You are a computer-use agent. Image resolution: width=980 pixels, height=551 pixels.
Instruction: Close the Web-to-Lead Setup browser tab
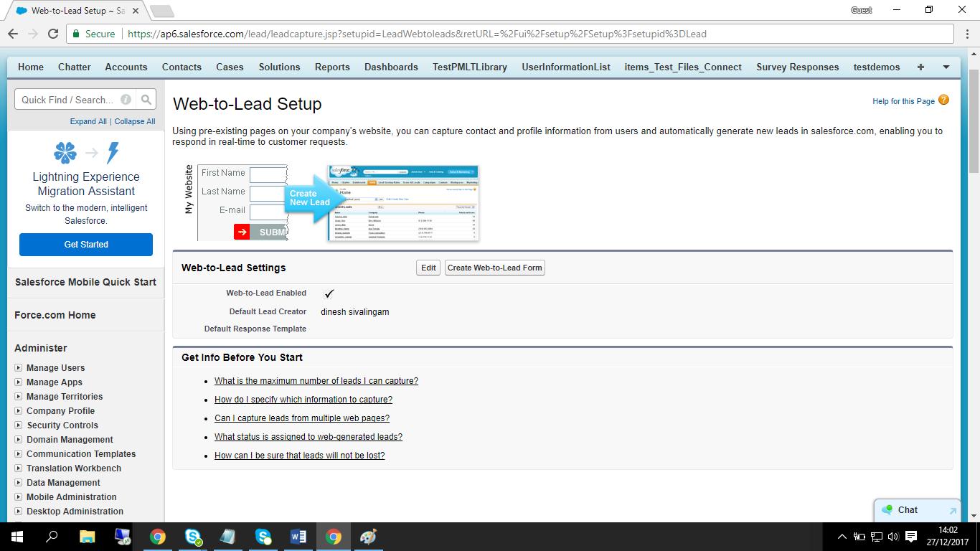(x=136, y=11)
